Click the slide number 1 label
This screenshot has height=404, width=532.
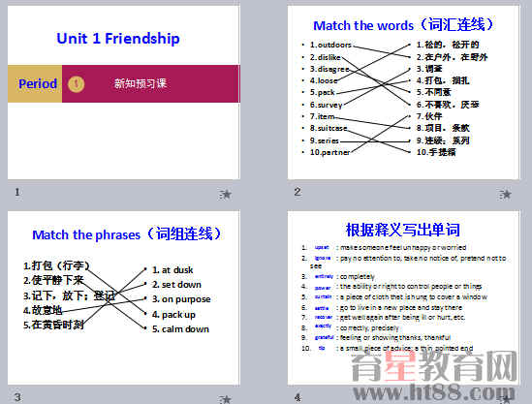click(x=17, y=193)
